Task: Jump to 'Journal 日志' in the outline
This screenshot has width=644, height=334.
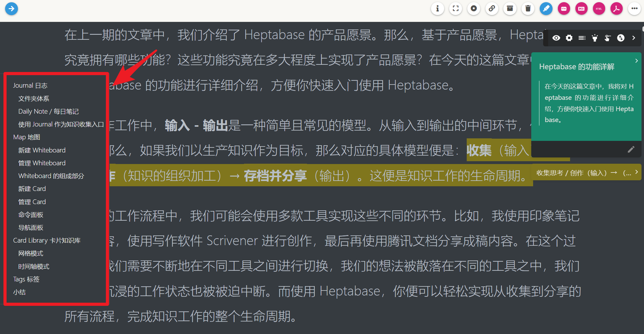Action: (30, 85)
